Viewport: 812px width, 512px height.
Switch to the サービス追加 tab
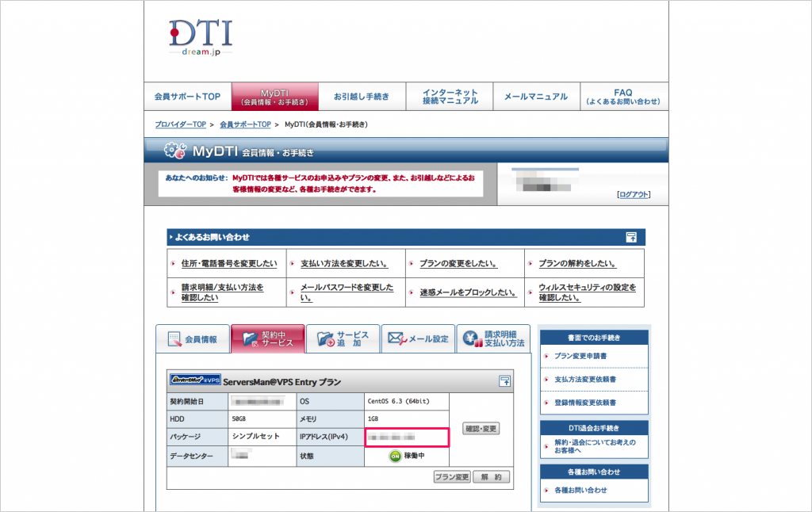click(343, 339)
